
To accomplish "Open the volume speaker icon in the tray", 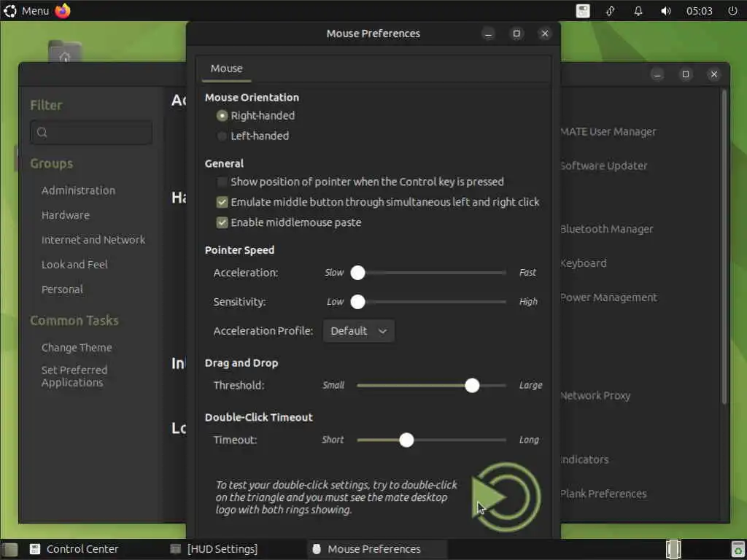I will [x=665, y=10].
